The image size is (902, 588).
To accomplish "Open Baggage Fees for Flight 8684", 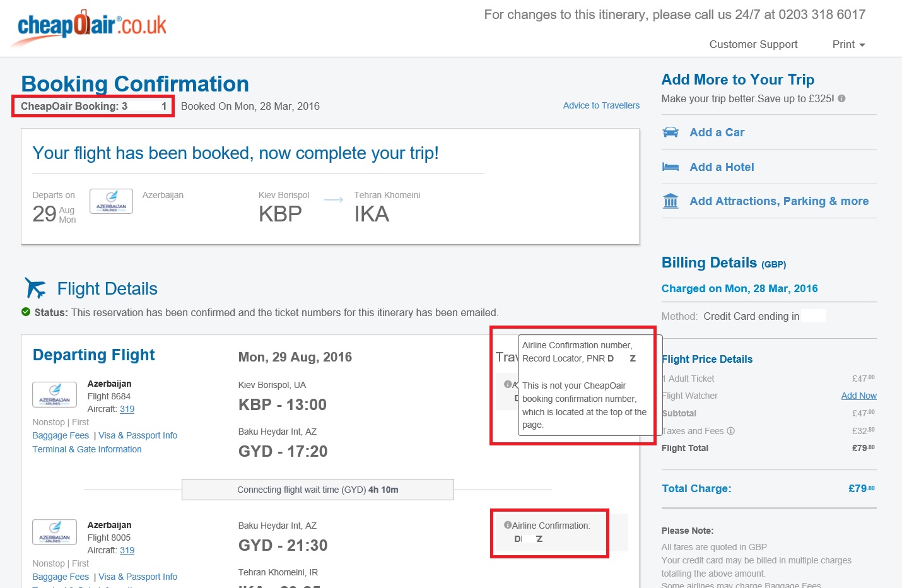I will 61,435.
